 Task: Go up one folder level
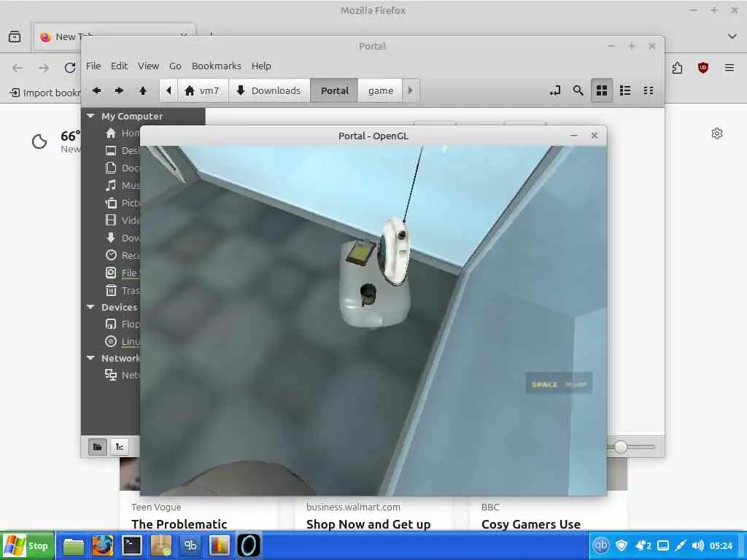[x=143, y=90]
